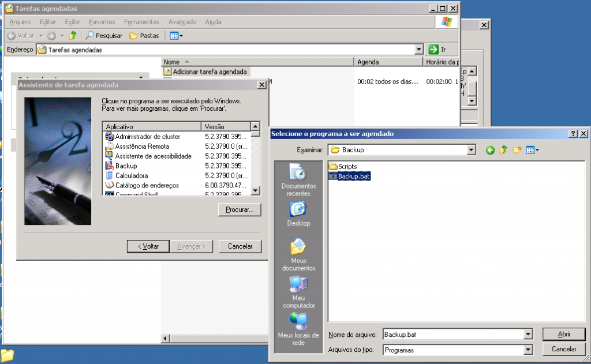Image resolution: width=591 pixels, height=364 pixels.
Task: Open the Editar menu
Action: [x=47, y=22]
